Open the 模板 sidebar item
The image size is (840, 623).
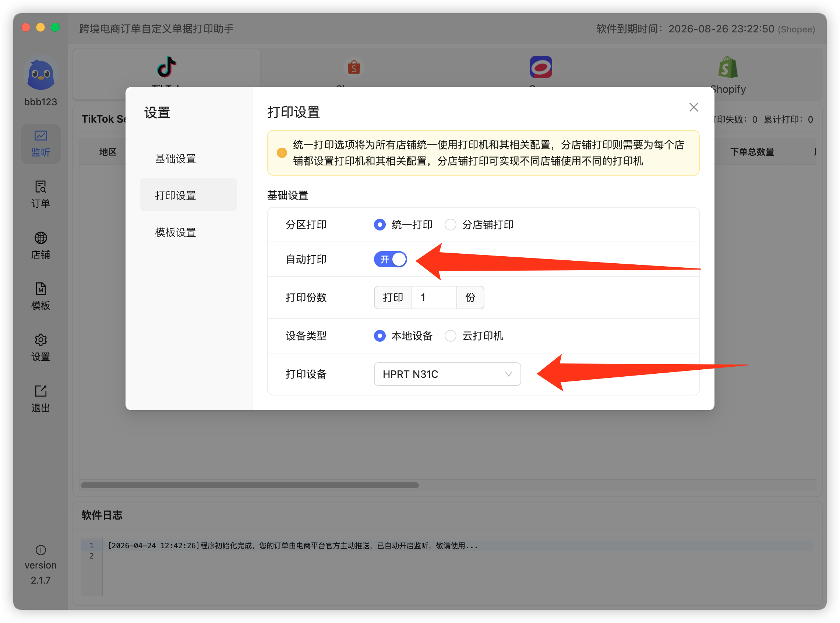(40, 297)
